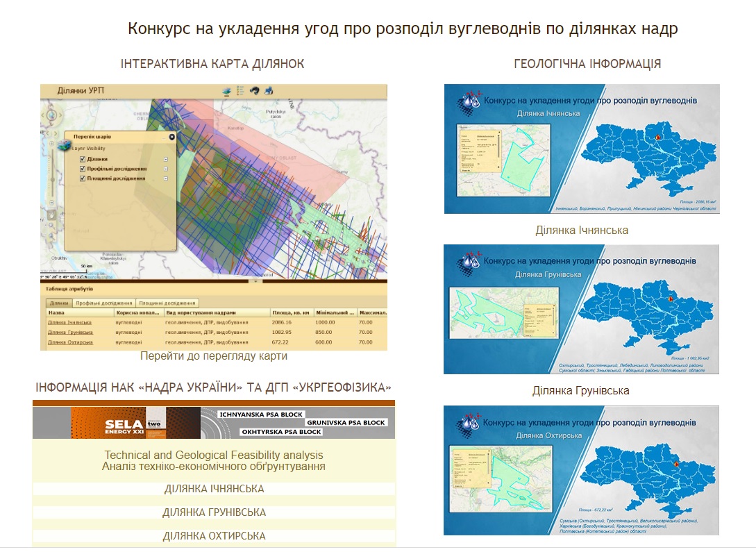Screen dimensions: 756x552
Task: Select the area value 1082.95
Action: pos(282,332)
